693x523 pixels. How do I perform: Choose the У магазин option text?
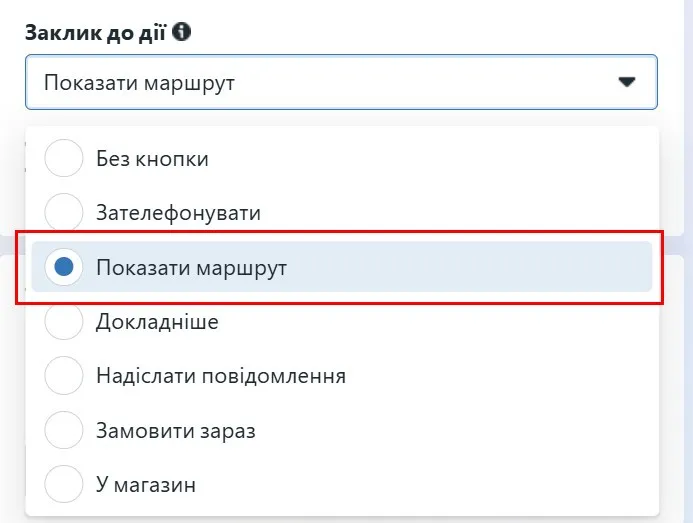[x=146, y=485]
